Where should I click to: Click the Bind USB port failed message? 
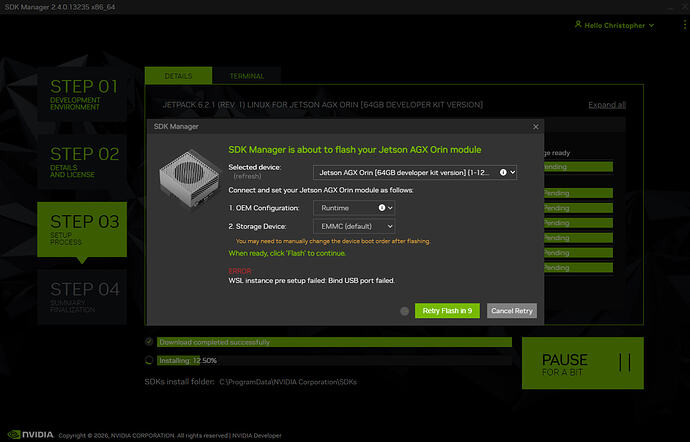[312, 280]
